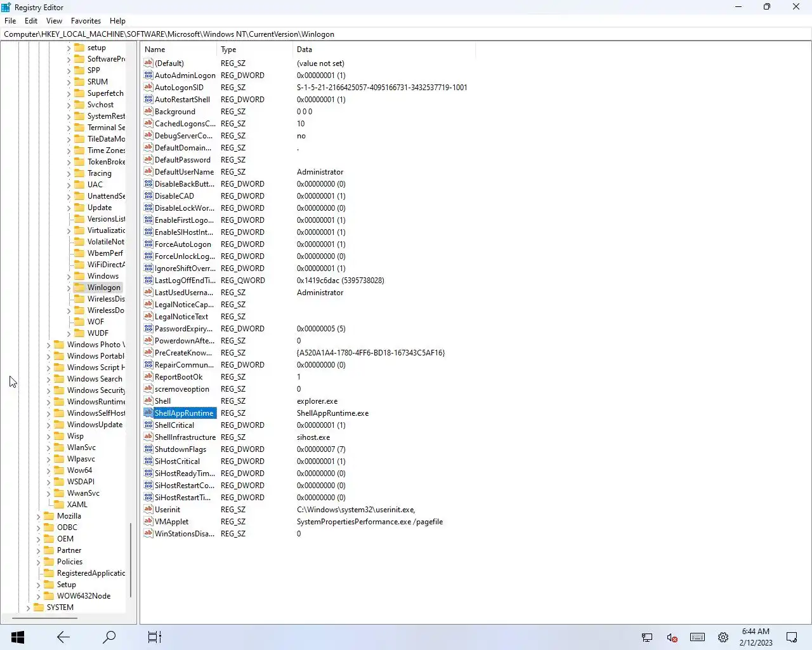
Task: Click the AutoLogonSID string value icon
Action: tap(148, 87)
